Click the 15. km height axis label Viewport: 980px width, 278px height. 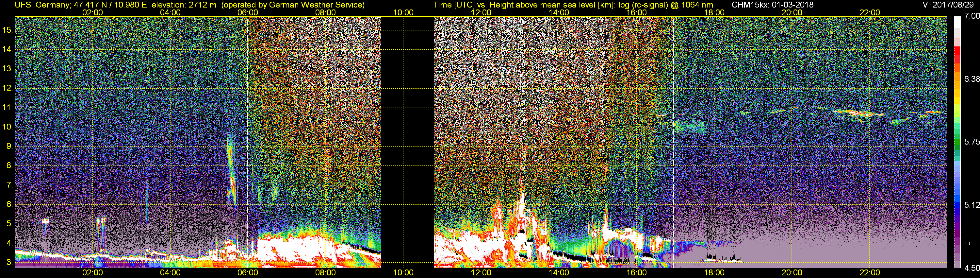(x=8, y=30)
